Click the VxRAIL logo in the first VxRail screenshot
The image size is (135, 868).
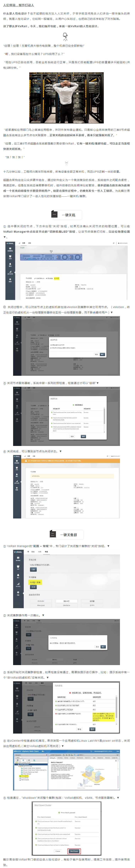click(x=10, y=243)
